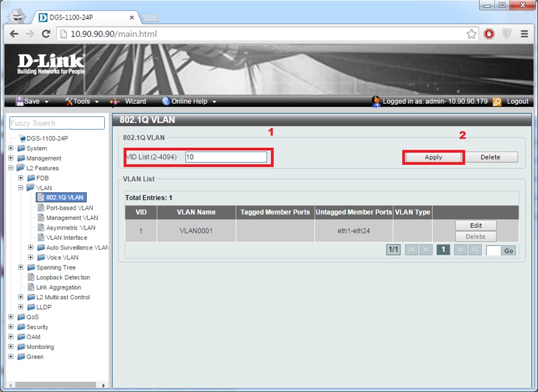Image resolution: width=538 pixels, height=392 pixels.
Task: Open the Save dropdown menu
Action: 32,102
